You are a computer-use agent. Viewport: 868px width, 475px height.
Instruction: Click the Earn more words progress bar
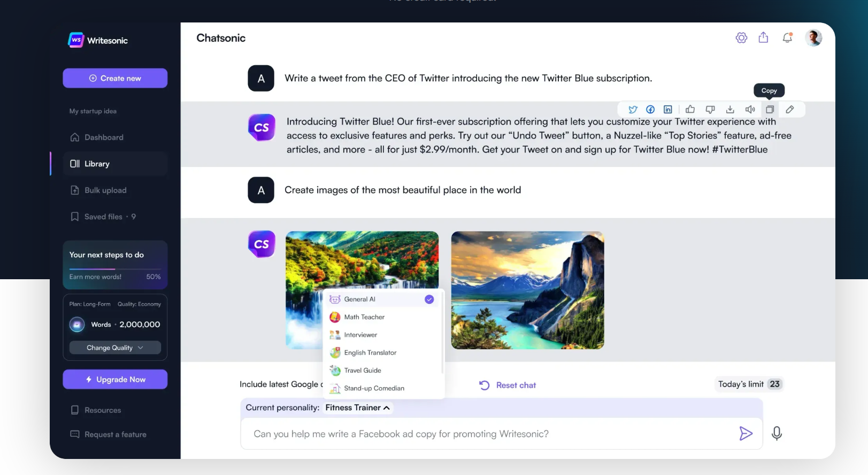(x=115, y=269)
